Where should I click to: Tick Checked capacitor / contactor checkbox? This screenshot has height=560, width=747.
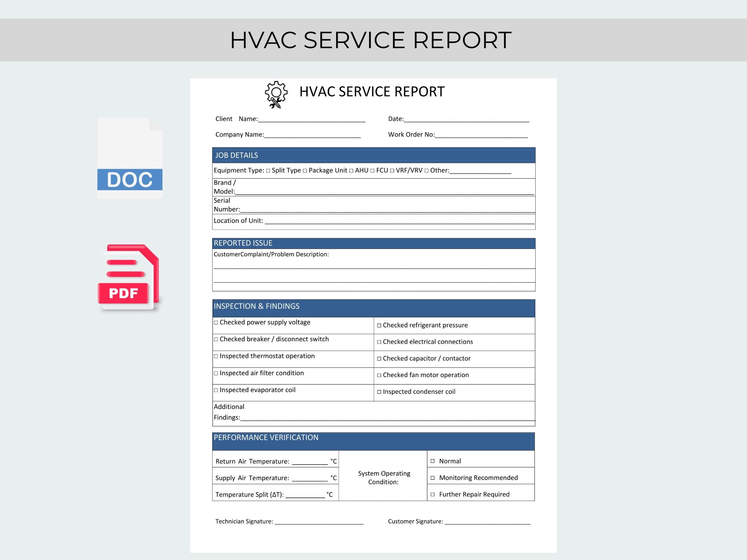379,359
